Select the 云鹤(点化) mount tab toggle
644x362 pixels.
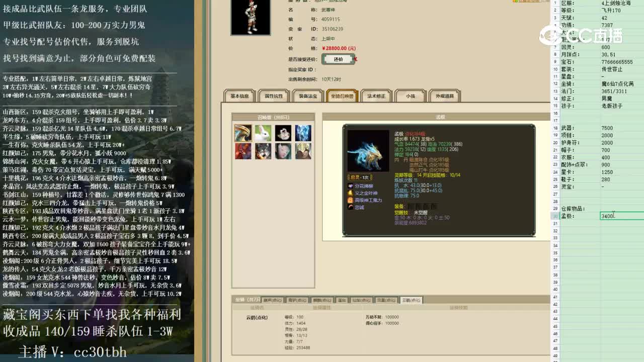[411, 300]
